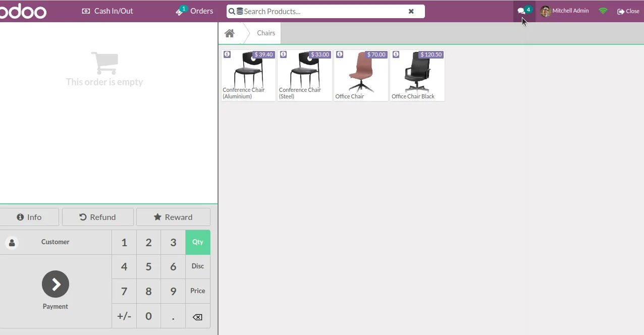644x335 pixels.
Task: Tap the backspace key on numpad
Action: pyautogui.click(x=198, y=316)
